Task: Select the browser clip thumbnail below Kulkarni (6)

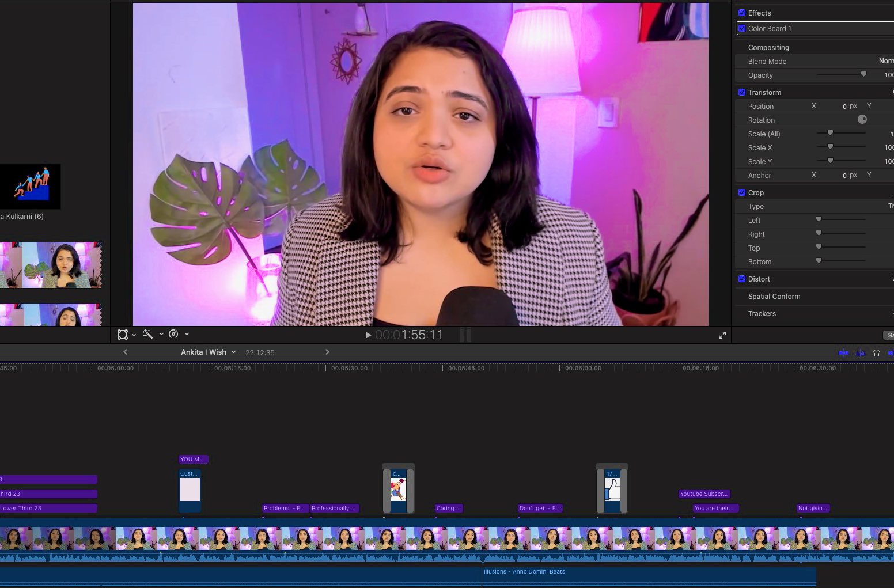Action: coord(51,265)
